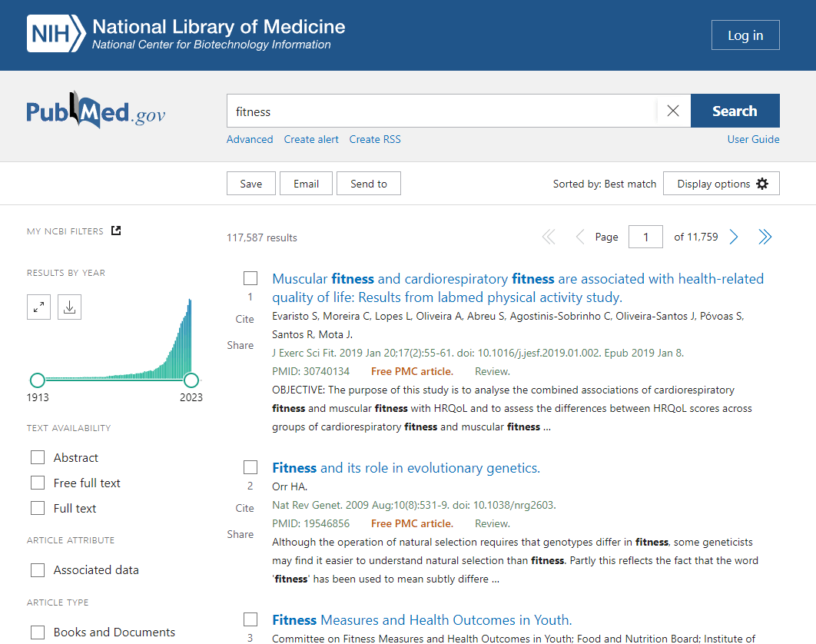This screenshot has width=816, height=644.
Task: Click Free PMC article label in result 1
Action: [412, 372]
